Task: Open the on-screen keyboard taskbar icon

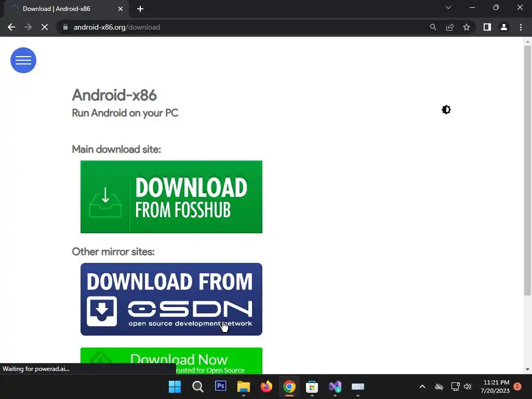Action: (357, 387)
